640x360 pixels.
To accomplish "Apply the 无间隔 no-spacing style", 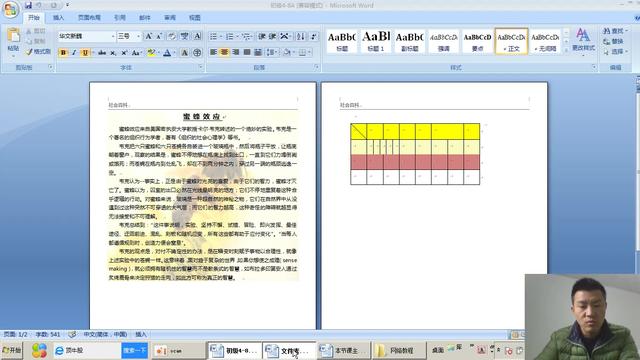I will [x=545, y=41].
